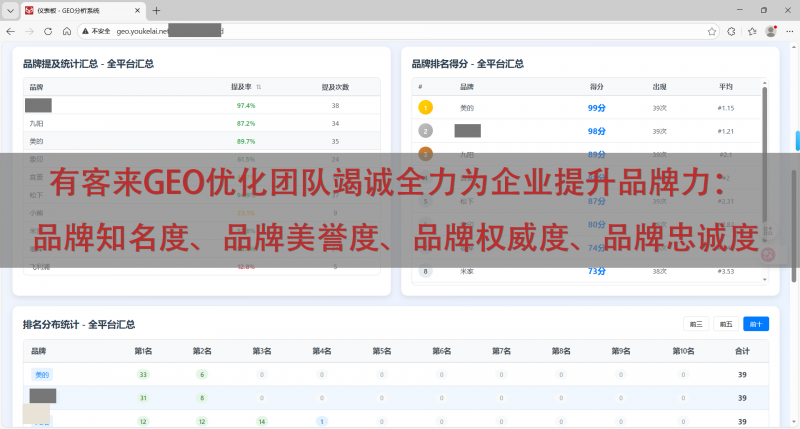Click the scroll-down arrow of ranking table
The width and height of the screenshot is (800, 429).
[x=766, y=279]
